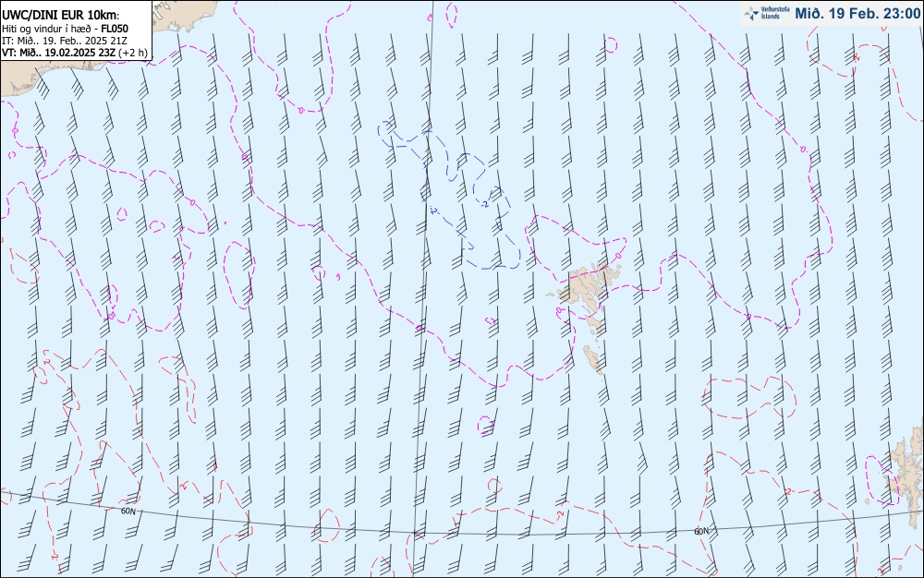Select the 'UWC/DINI EUR 10km' title text
The width and height of the screenshot is (924, 578).
point(61,16)
